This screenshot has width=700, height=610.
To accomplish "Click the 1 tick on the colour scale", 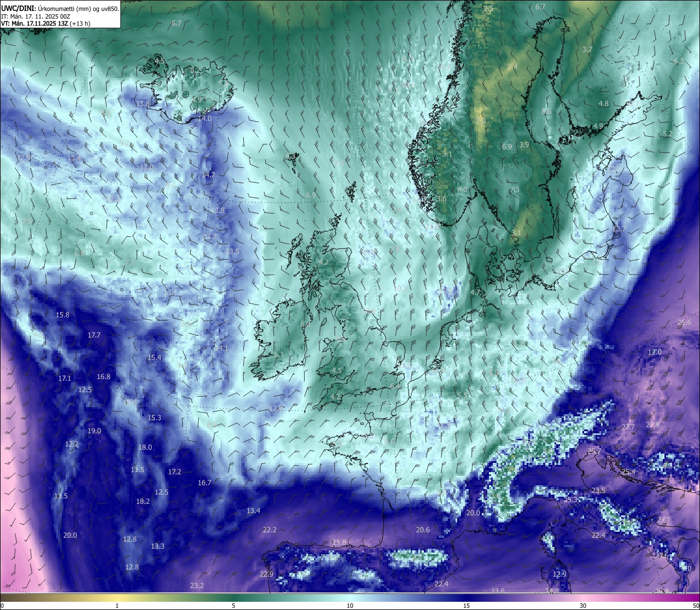I will click(117, 605).
